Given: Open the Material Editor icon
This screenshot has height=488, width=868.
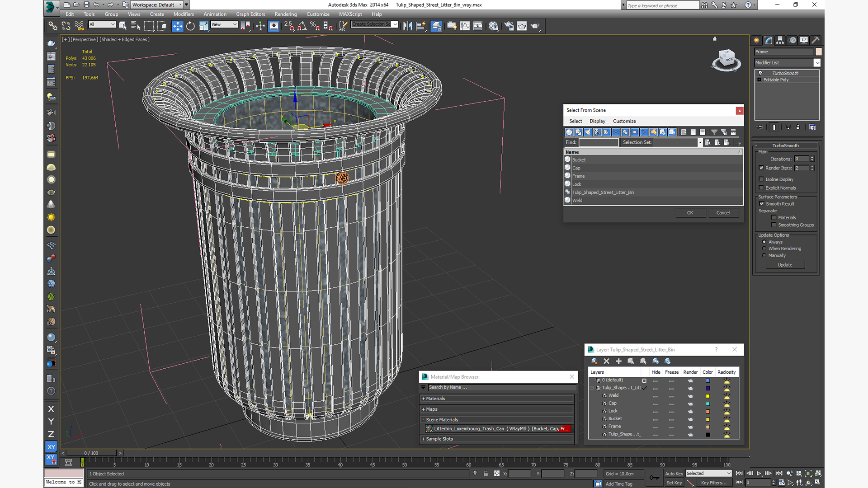Looking at the screenshot, I should (x=493, y=26).
